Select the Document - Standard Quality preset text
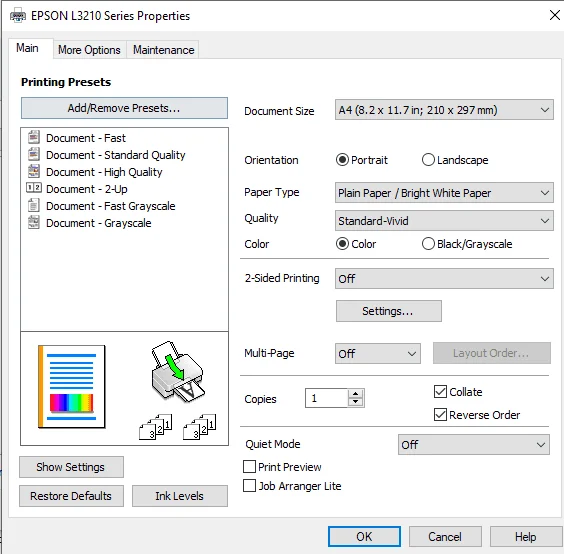The image size is (564, 554). tap(116, 155)
